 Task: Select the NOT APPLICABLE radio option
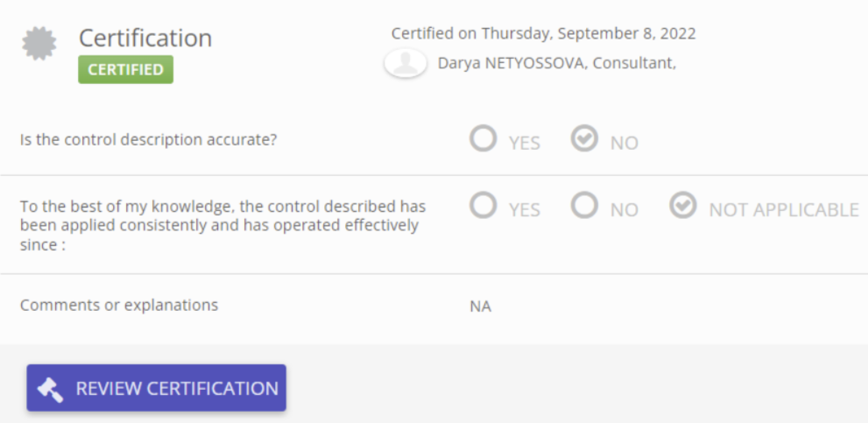click(x=682, y=206)
